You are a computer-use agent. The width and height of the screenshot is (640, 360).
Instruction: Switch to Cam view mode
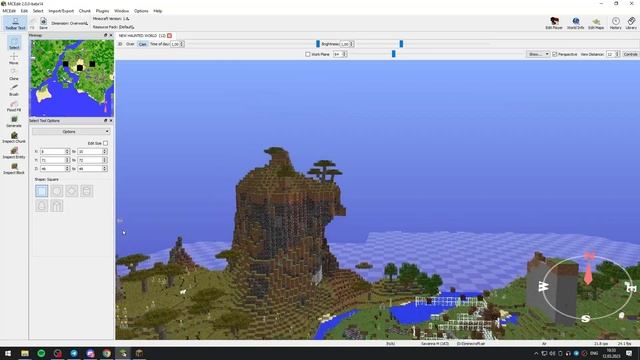pyautogui.click(x=142, y=44)
